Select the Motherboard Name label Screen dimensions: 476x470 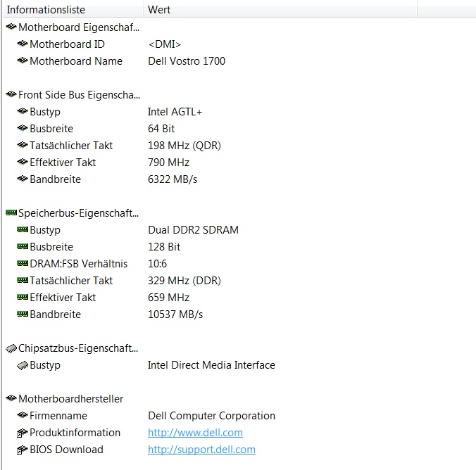coord(76,61)
